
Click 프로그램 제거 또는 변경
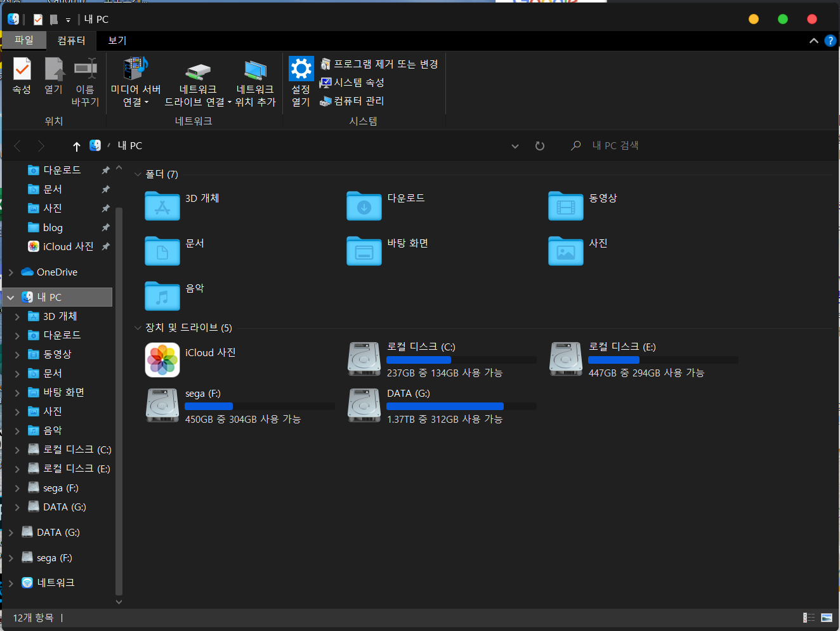click(379, 64)
